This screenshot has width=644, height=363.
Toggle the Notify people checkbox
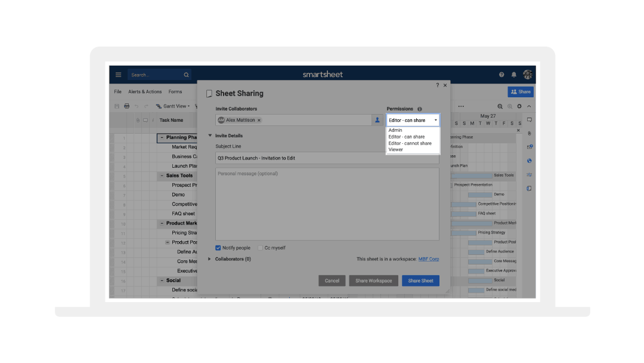(218, 248)
